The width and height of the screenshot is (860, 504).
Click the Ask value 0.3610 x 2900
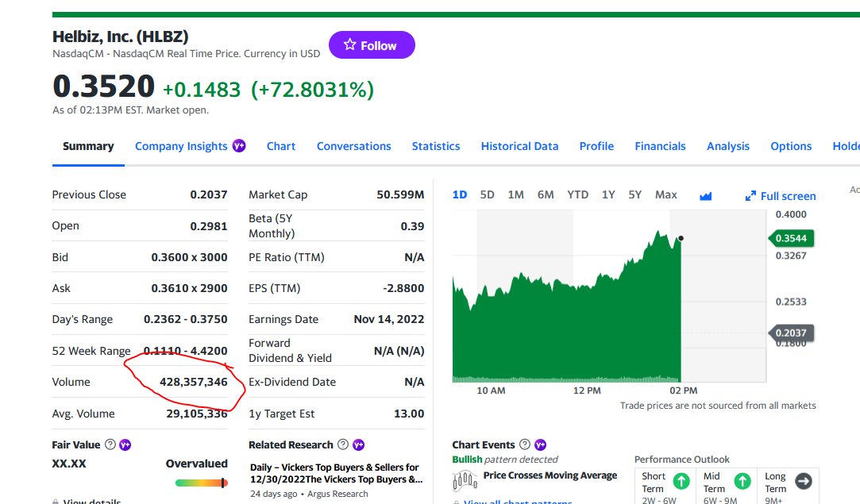pyautogui.click(x=189, y=288)
